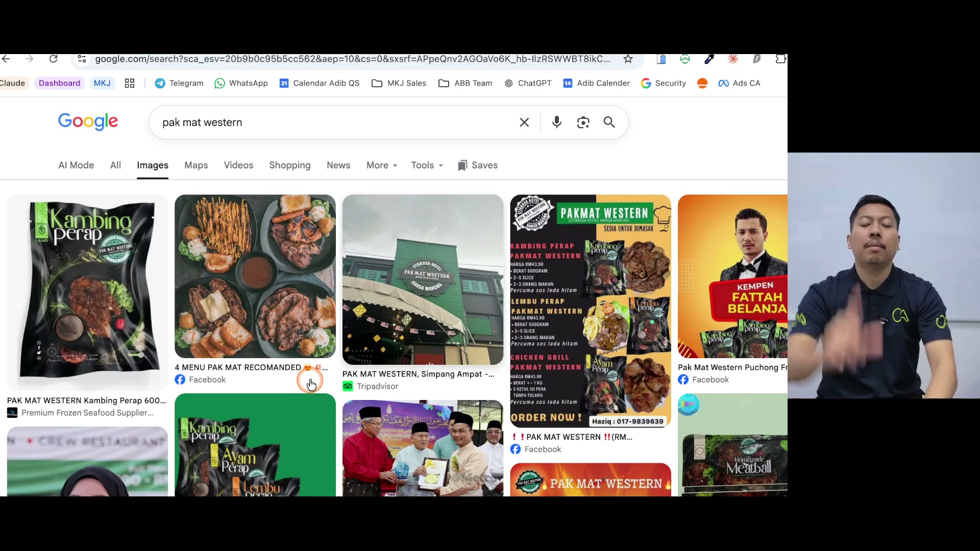Open the ABB Team bookmark folder

[465, 83]
